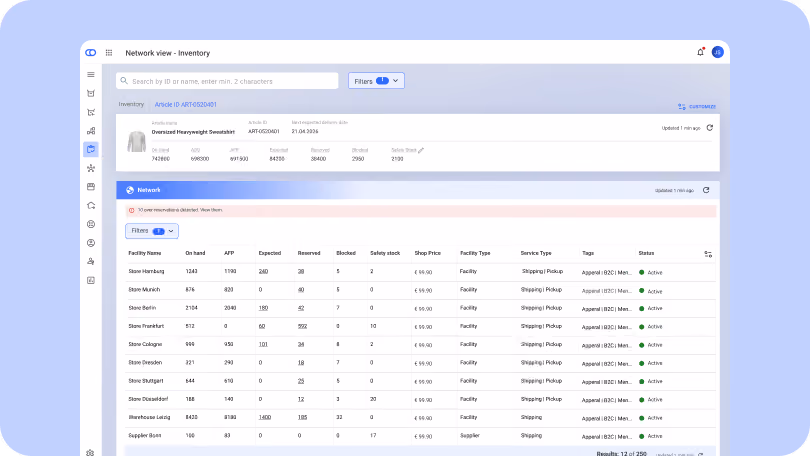Open the settings gear at the sidebar bottom
Screen dimensions: 810x456
[90, 452]
